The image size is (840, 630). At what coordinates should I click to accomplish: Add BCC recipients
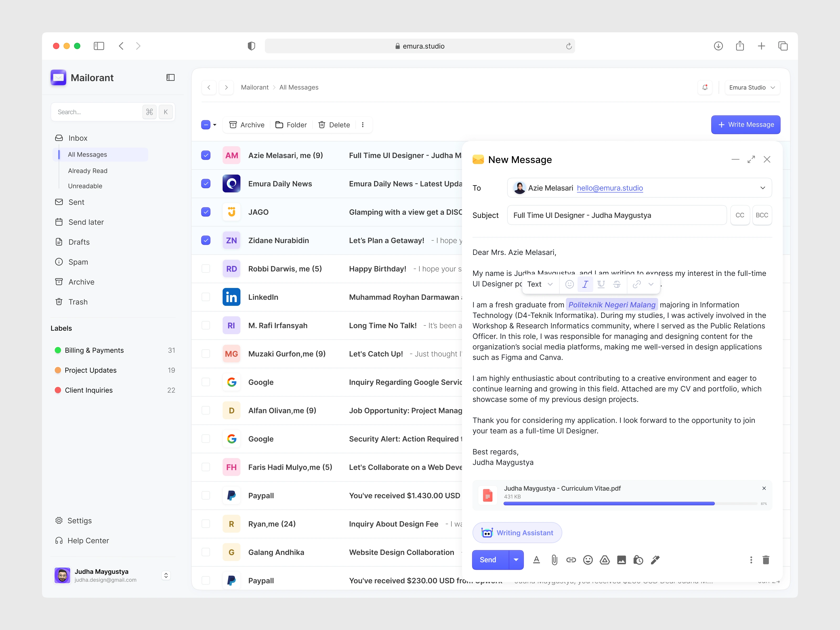point(762,215)
